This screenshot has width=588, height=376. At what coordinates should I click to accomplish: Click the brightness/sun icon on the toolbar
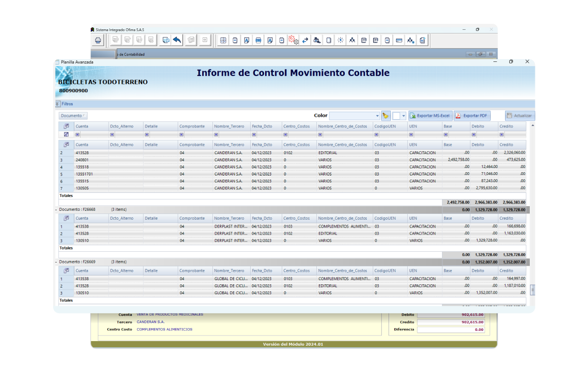(340, 40)
